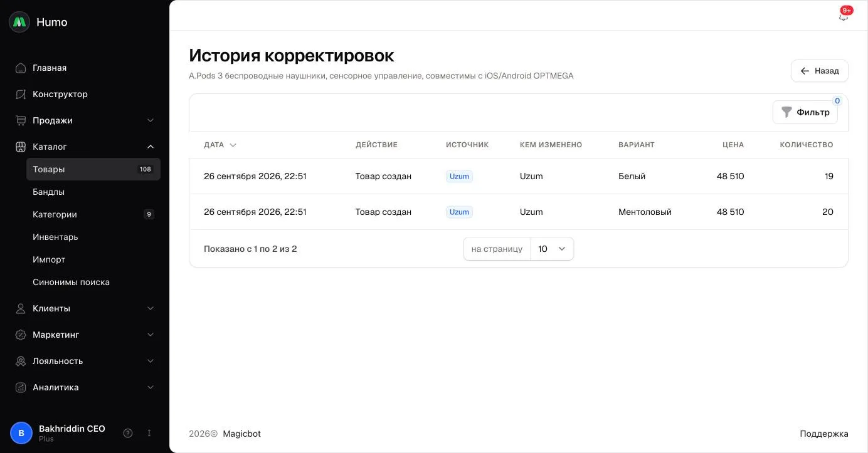The height and width of the screenshot is (453, 868).
Task: Expand the Аналитика section chevron
Action: pos(151,387)
